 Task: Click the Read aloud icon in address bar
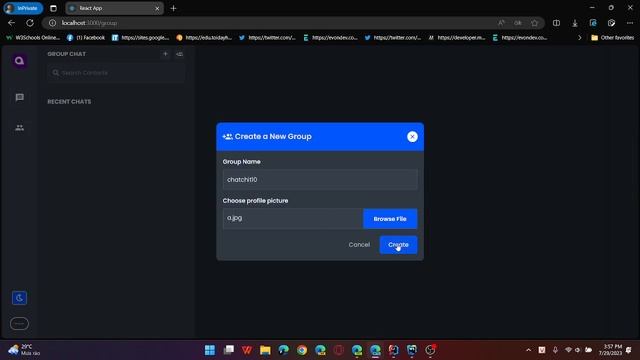(501, 23)
